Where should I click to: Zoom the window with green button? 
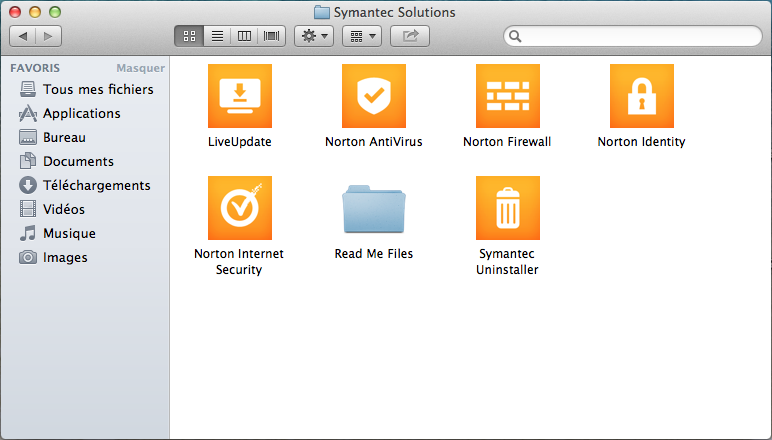point(55,12)
